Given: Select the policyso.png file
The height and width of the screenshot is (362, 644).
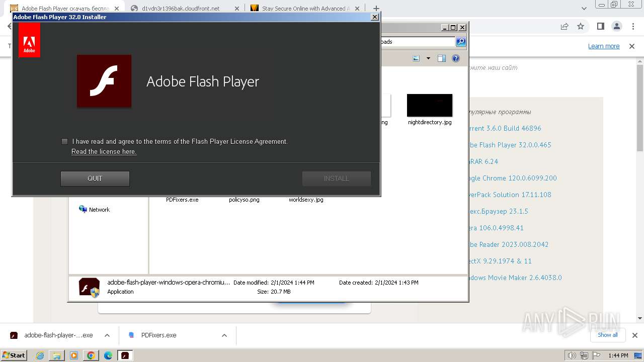Looking at the screenshot, I should (244, 200).
